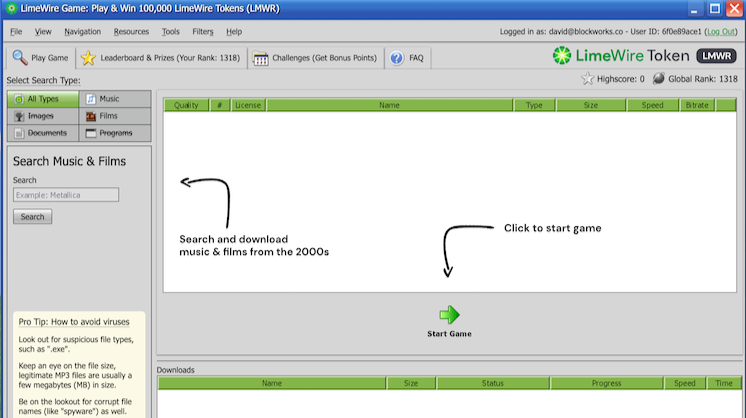Select the All Types search type
The height and width of the screenshot is (418, 746).
tap(43, 99)
